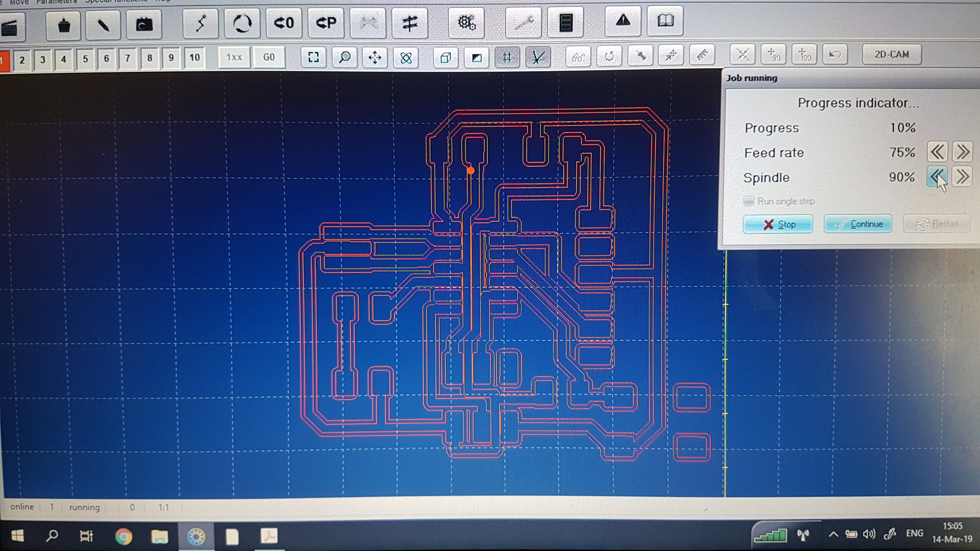
Task: Click the warning triangle icon
Action: coord(623,21)
